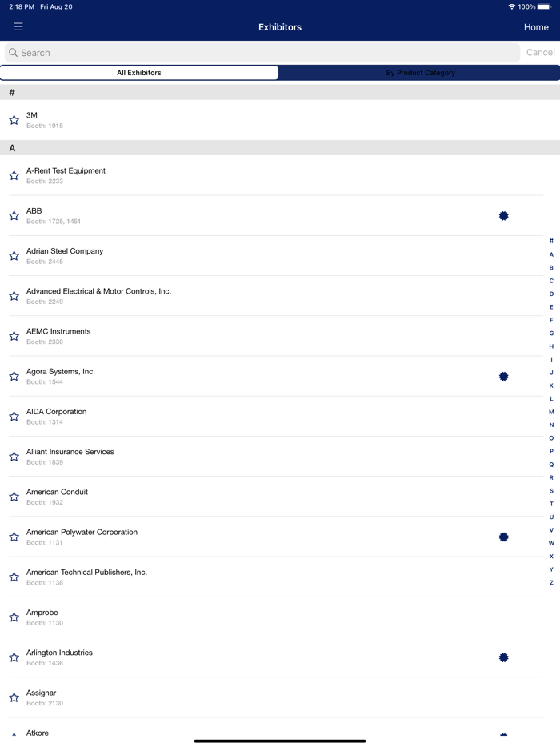Jump to letter M in index
The image size is (560, 747).
(x=551, y=412)
